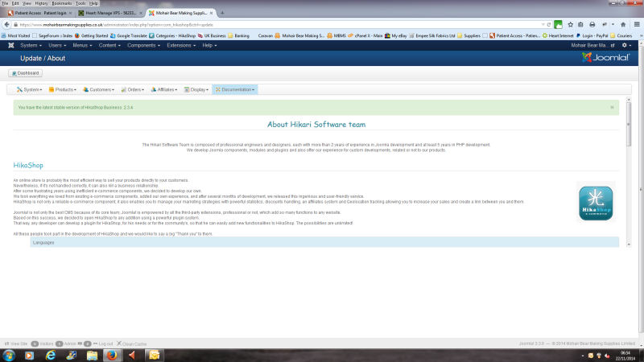The width and height of the screenshot is (644, 362).
Task: Expand the Joomla System menu
Action: [31, 45]
